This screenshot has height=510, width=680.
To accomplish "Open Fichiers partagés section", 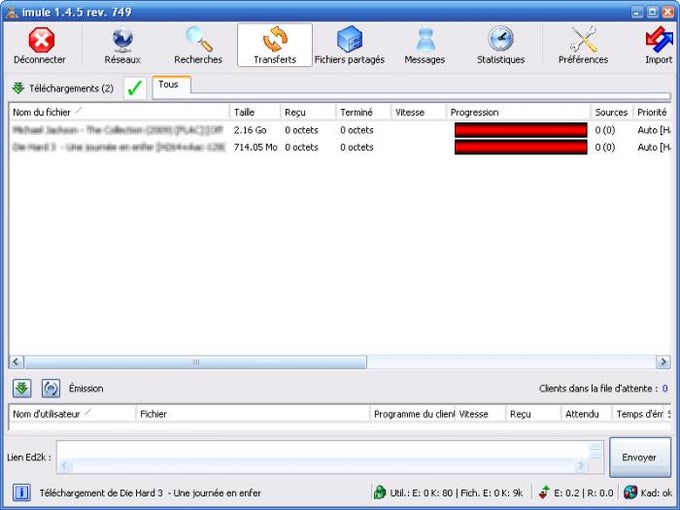I will point(350,45).
